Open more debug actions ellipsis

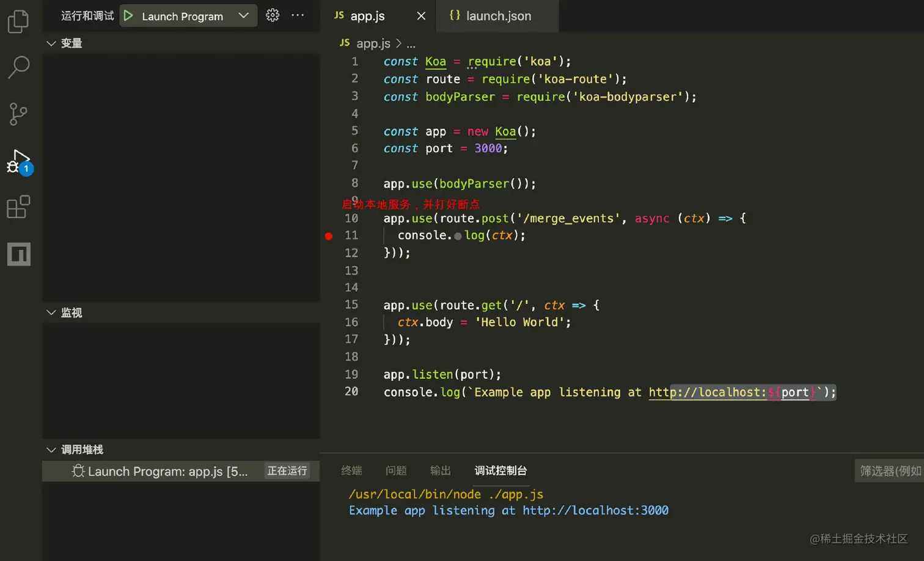point(298,15)
